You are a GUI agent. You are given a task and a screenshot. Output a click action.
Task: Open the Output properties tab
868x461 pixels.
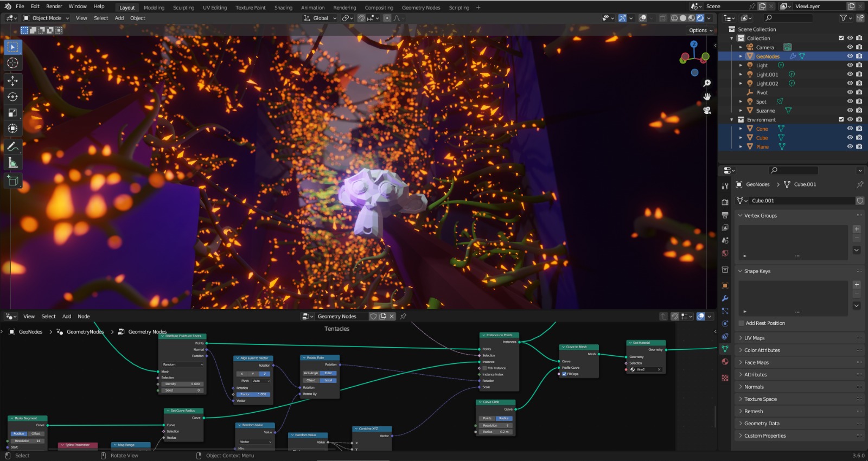[x=725, y=215]
